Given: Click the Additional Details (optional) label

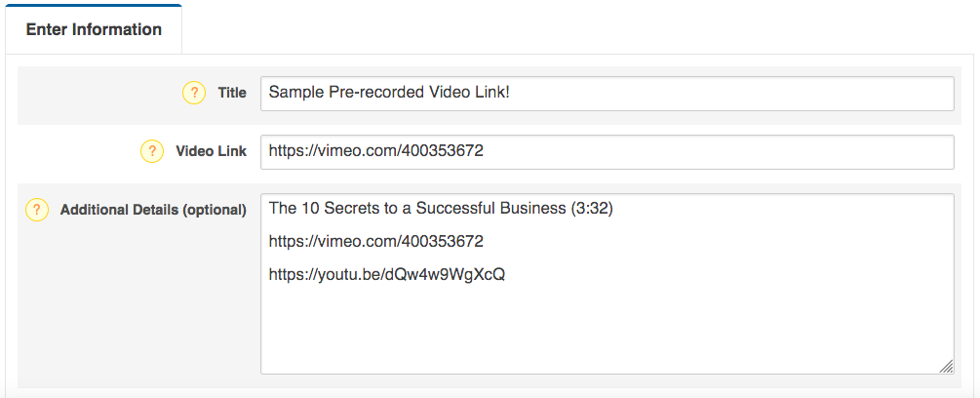Looking at the screenshot, I should pyautogui.click(x=153, y=210).
